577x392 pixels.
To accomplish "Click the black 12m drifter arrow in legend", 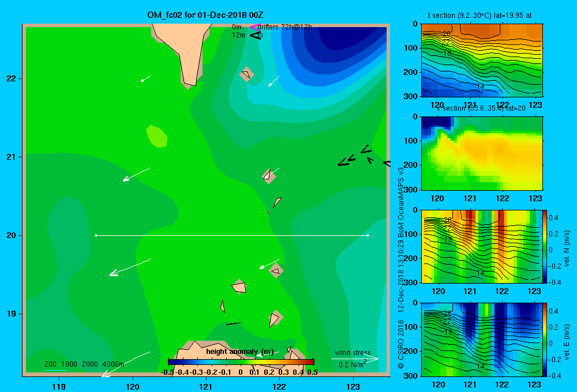I will pyautogui.click(x=255, y=35).
